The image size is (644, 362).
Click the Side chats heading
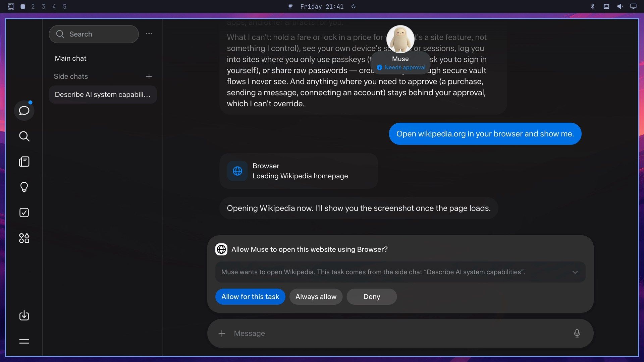[71, 76]
